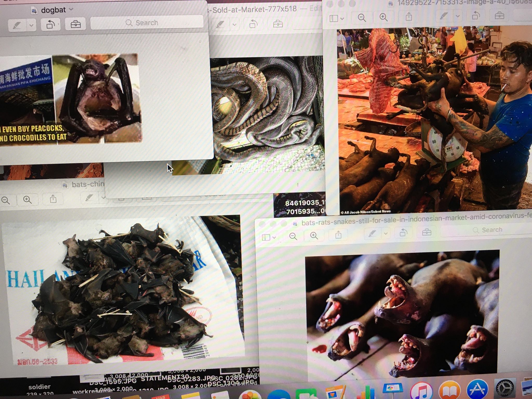
Task: Show toolbox in Sold-at-Market window
Action: tap(278, 24)
